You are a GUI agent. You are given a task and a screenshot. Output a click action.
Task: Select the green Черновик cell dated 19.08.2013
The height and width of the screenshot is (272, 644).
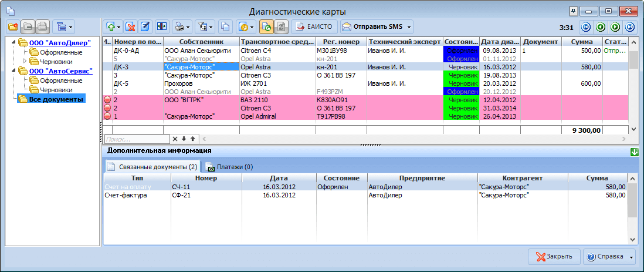coord(461,75)
